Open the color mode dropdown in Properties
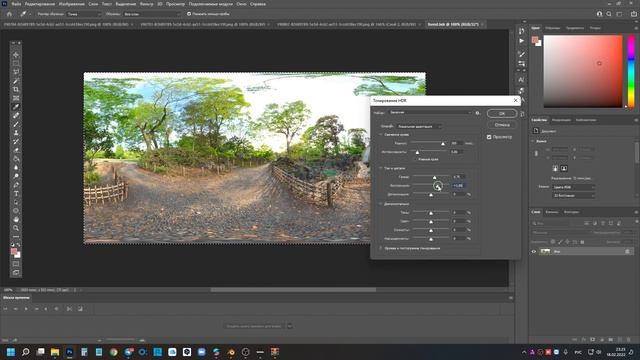 point(573,187)
